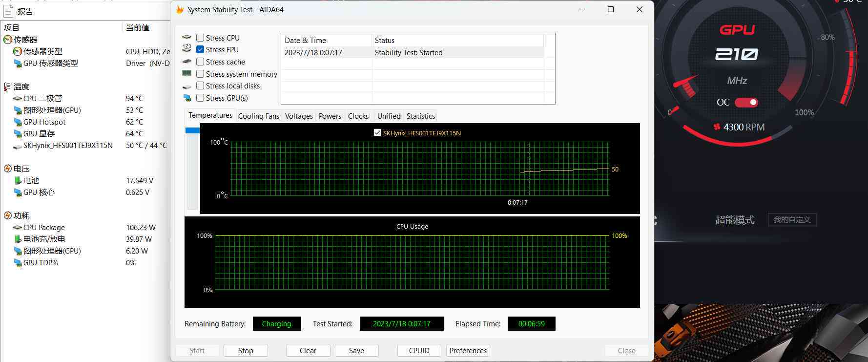Enable Stress system memory checkbox

tap(200, 74)
